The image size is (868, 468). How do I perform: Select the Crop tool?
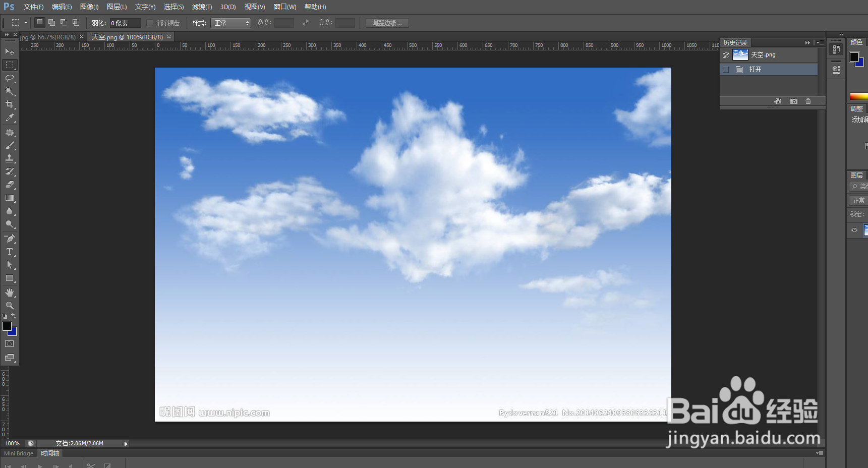coord(10,104)
